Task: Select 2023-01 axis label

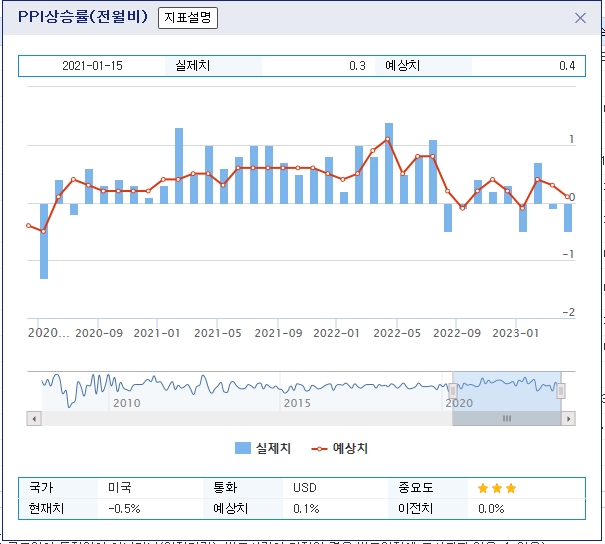Action: (x=515, y=333)
